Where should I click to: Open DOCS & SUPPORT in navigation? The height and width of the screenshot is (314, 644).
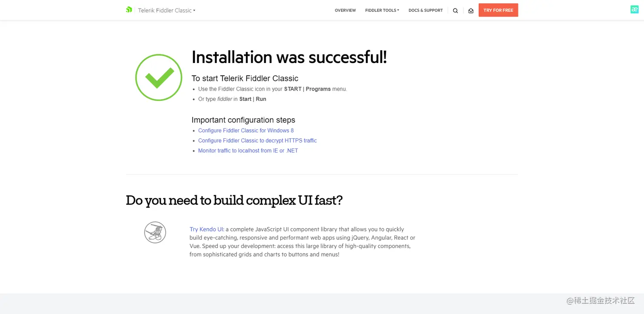[425, 10]
